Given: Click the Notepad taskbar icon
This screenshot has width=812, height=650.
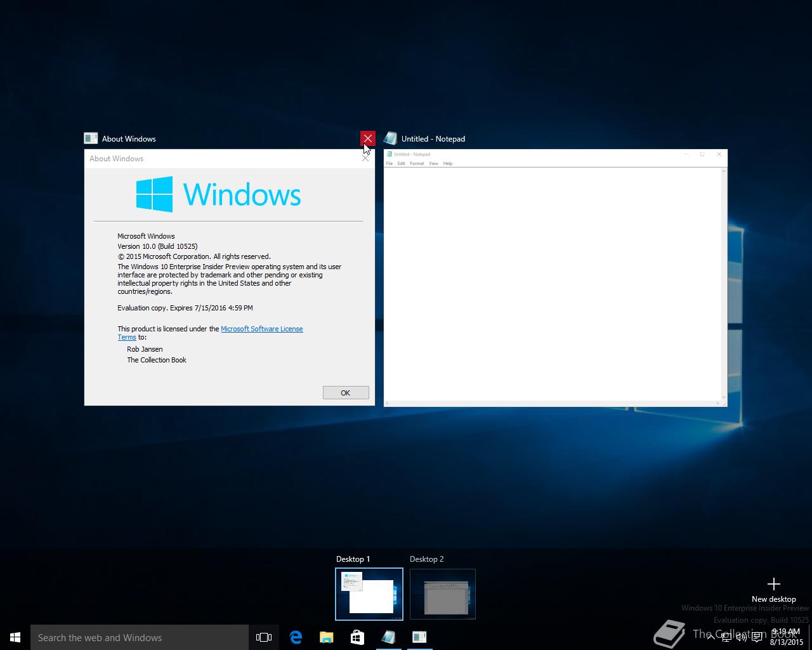Looking at the screenshot, I should pyautogui.click(x=388, y=637).
